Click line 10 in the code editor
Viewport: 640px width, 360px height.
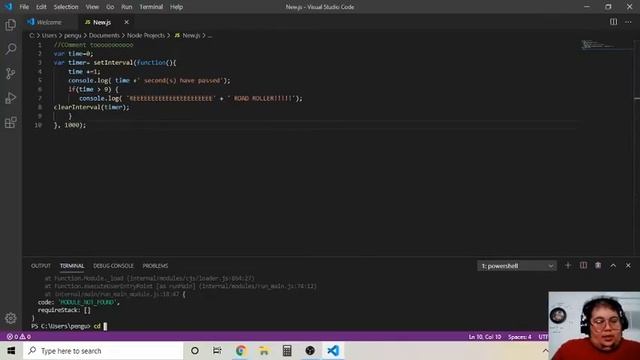[70, 125]
